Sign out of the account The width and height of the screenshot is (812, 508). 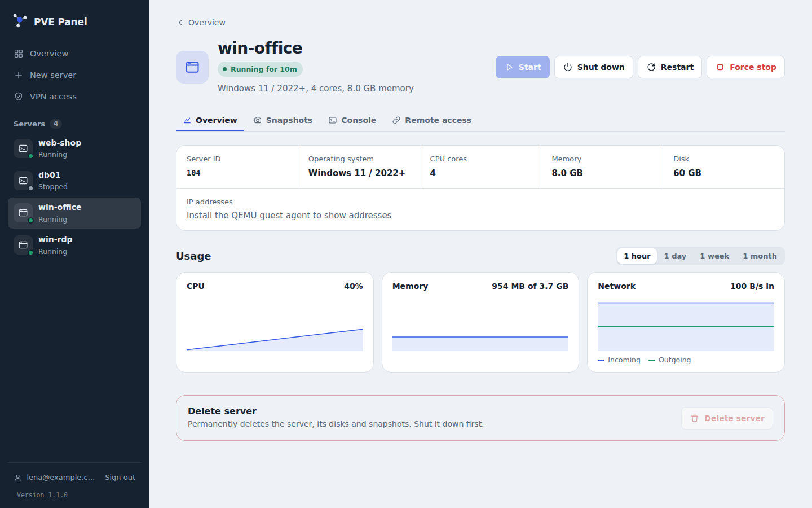tap(120, 478)
